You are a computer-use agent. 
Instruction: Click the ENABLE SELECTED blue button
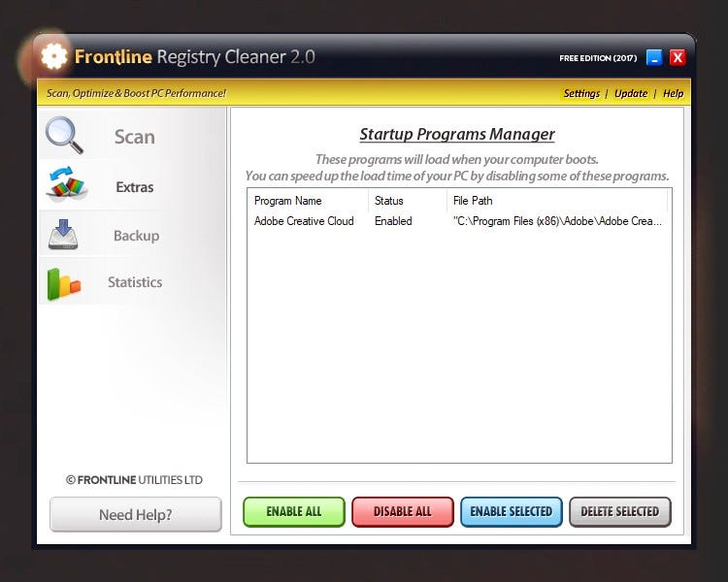coord(512,512)
